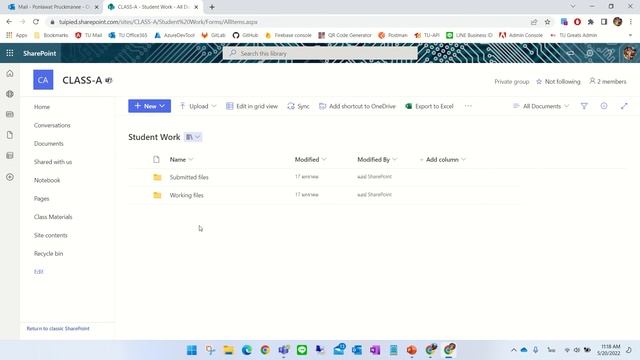This screenshot has width=640, height=360.
Task: Open the Modified column dropdown
Action: [311, 160]
